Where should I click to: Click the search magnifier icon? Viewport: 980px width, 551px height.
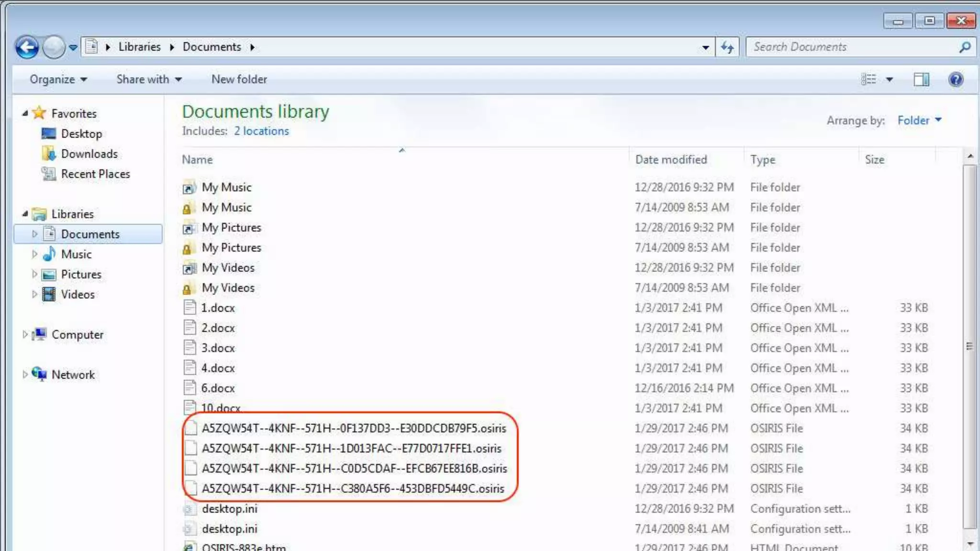(x=965, y=47)
